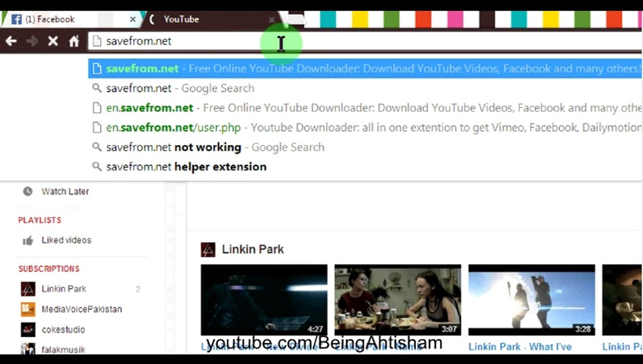This screenshot has width=643, height=364.
Task: Select 'savefrom.net helper extension' suggestion
Action: click(x=365, y=167)
